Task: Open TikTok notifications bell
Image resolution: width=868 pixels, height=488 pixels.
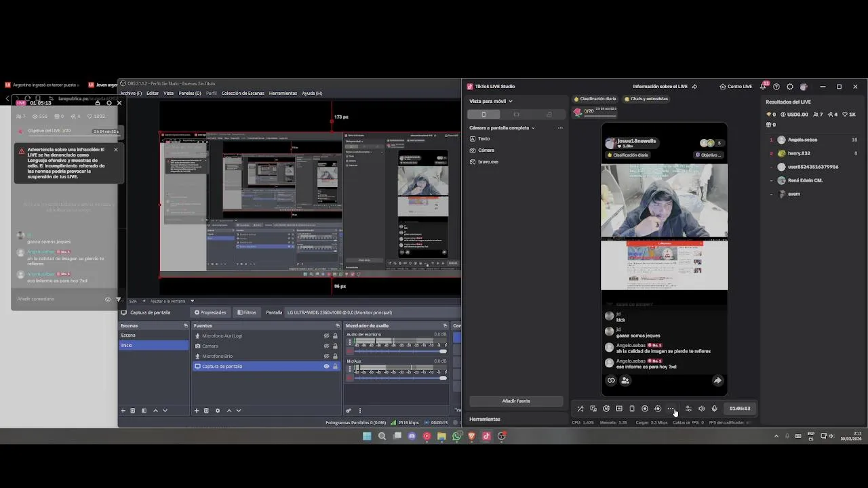Action: (764, 87)
